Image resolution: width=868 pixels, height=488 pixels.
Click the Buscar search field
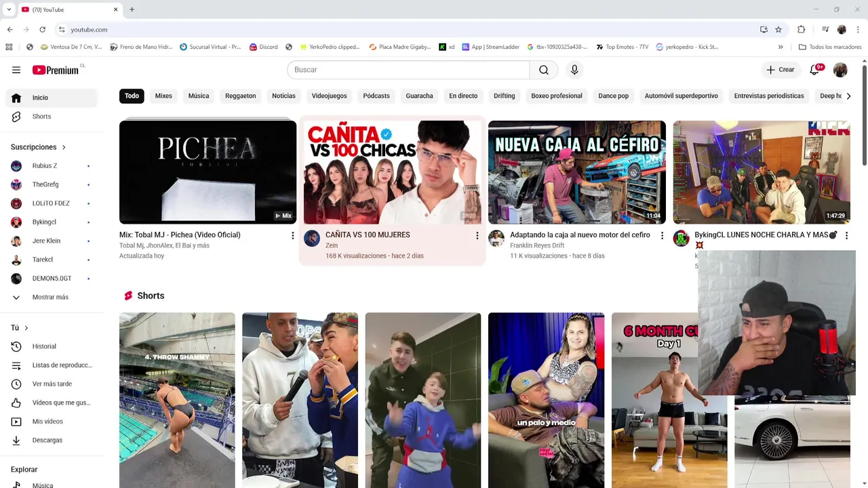point(408,70)
